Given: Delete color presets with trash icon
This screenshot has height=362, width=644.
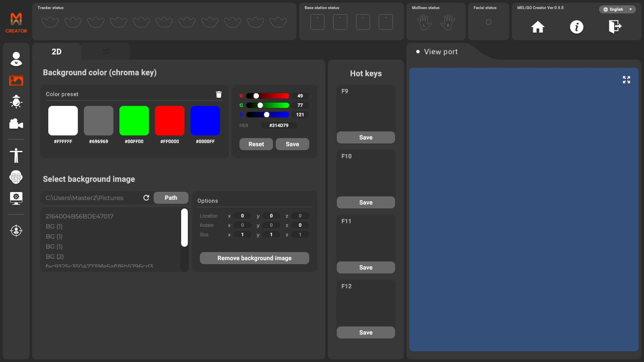Looking at the screenshot, I should coord(219,94).
